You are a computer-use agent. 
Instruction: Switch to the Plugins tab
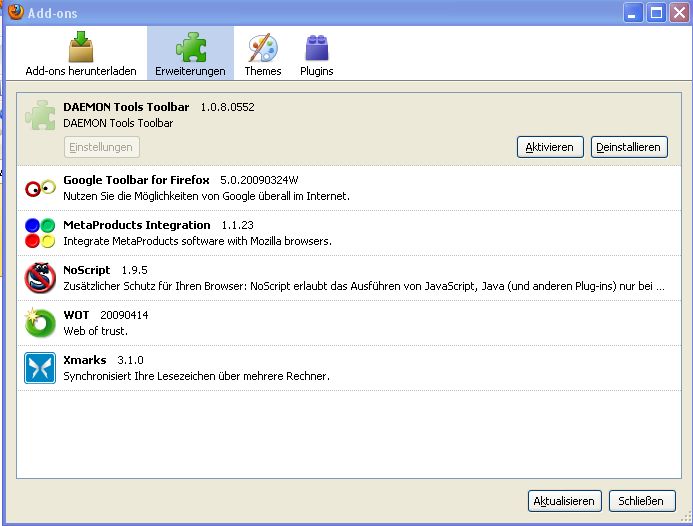(x=316, y=53)
